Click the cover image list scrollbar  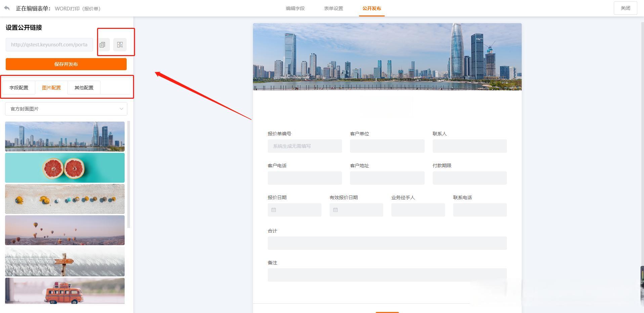129,175
